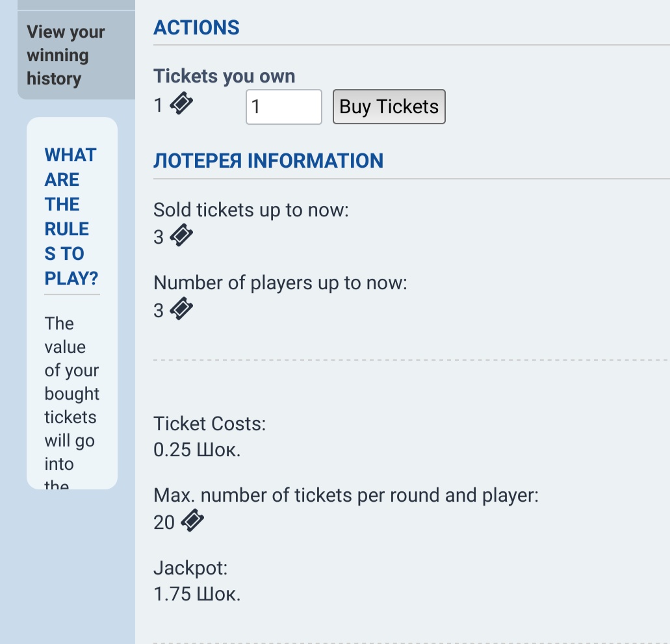Click the owned tickets count number
The width and height of the screenshot is (670, 644).
click(x=158, y=105)
